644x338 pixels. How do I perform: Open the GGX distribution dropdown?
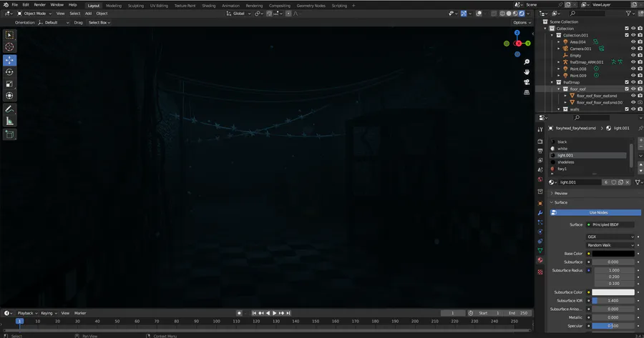point(610,237)
